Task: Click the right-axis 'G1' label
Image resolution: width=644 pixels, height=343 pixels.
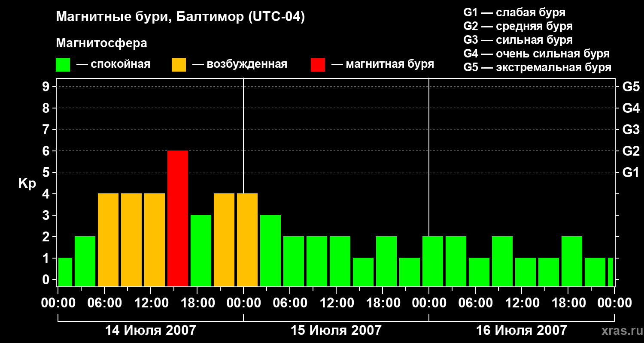Action: click(631, 172)
